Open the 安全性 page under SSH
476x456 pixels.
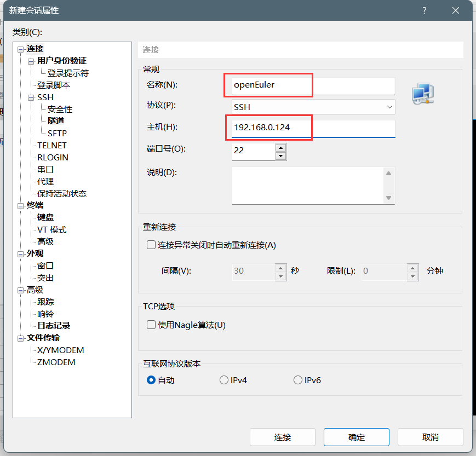pyautogui.click(x=60, y=109)
